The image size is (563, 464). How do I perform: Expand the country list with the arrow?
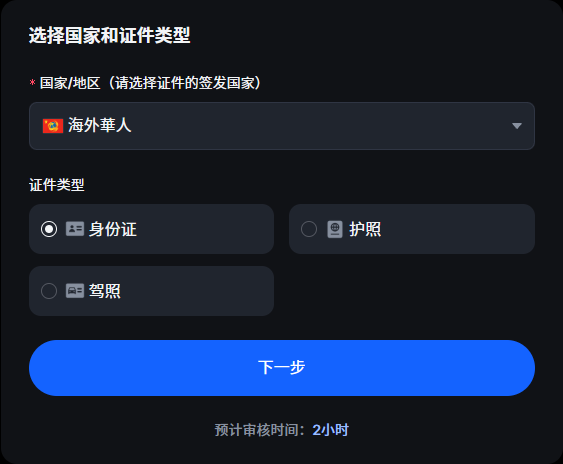[517, 126]
